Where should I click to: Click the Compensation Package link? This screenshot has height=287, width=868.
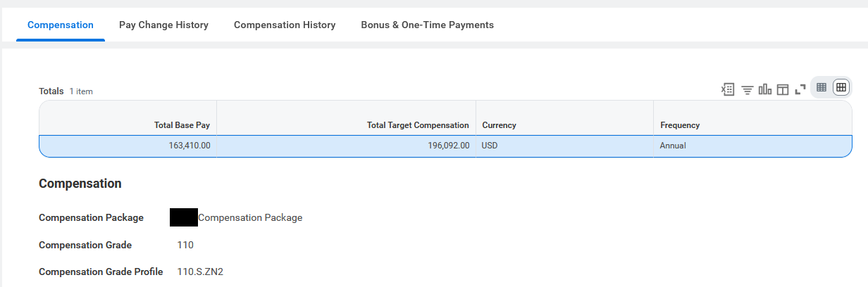point(236,218)
